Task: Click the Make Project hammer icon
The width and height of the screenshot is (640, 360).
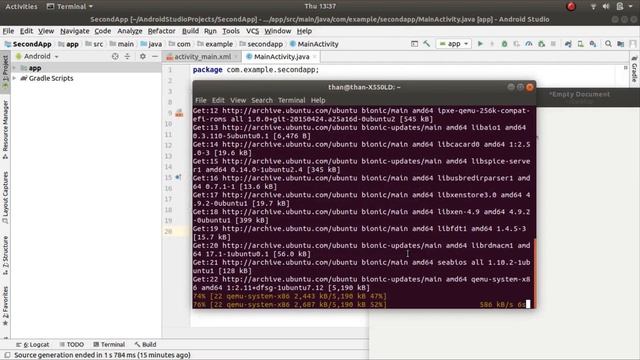Action: [x=427, y=44]
